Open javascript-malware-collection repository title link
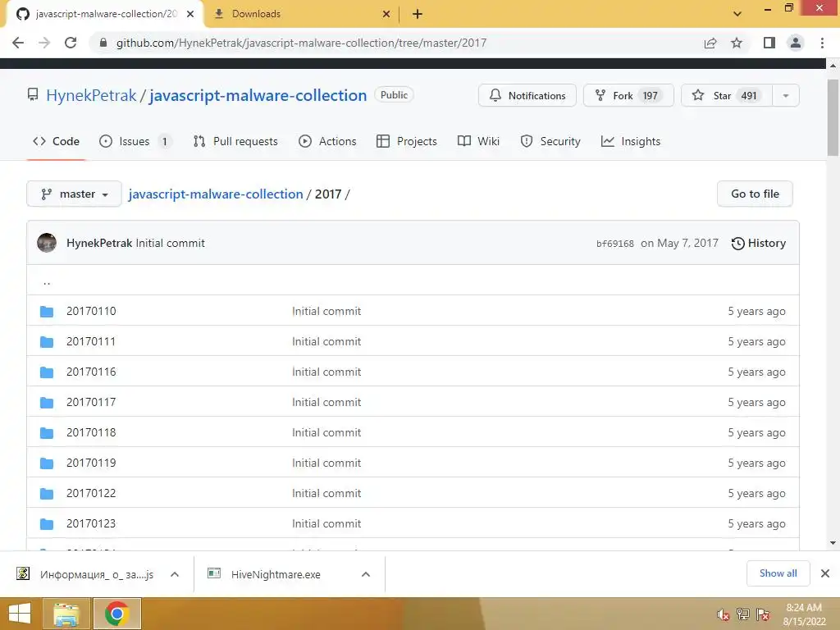The width and height of the screenshot is (840, 630). pyautogui.click(x=258, y=95)
